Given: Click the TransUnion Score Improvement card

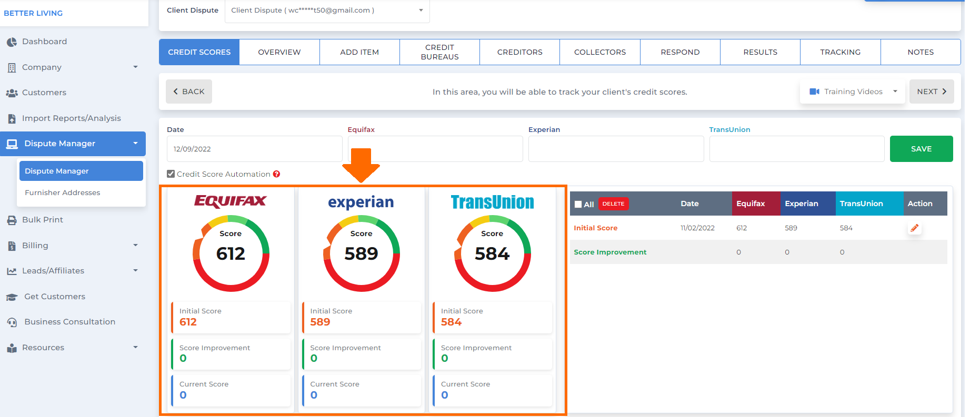Looking at the screenshot, I should coord(492,354).
